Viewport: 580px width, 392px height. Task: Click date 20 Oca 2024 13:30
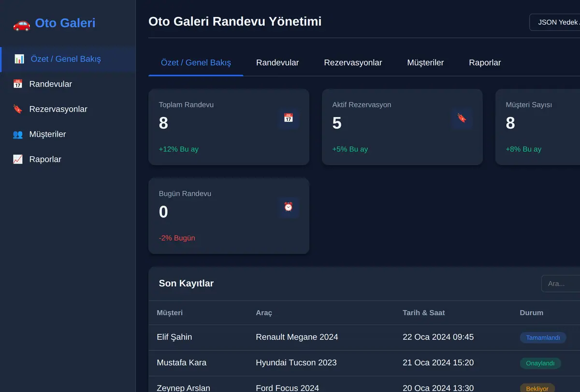coord(438,388)
